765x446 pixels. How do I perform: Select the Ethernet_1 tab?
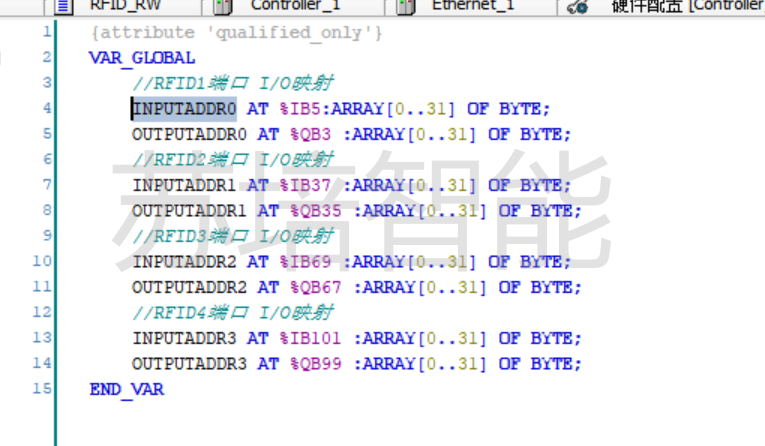[x=472, y=6]
